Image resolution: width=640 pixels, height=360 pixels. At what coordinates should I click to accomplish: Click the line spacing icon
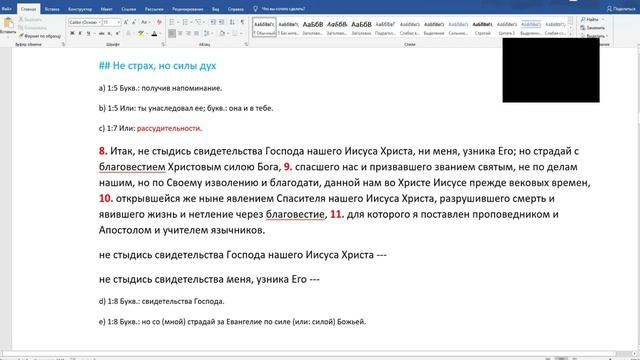[x=208, y=33]
